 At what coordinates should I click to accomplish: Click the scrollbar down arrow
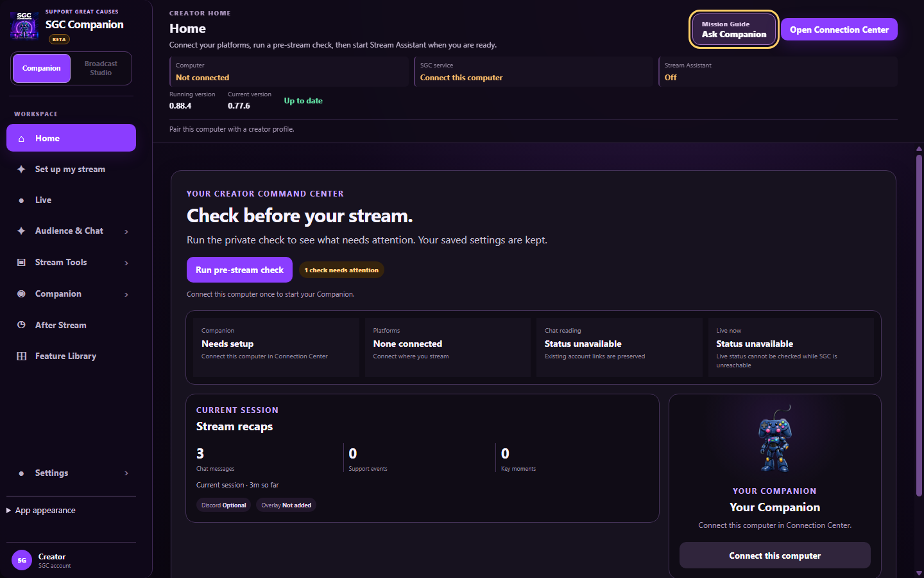click(919, 573)
